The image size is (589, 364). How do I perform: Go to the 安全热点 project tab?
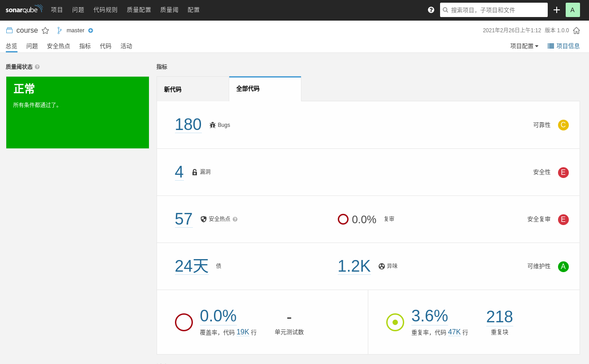click(59, 46)
